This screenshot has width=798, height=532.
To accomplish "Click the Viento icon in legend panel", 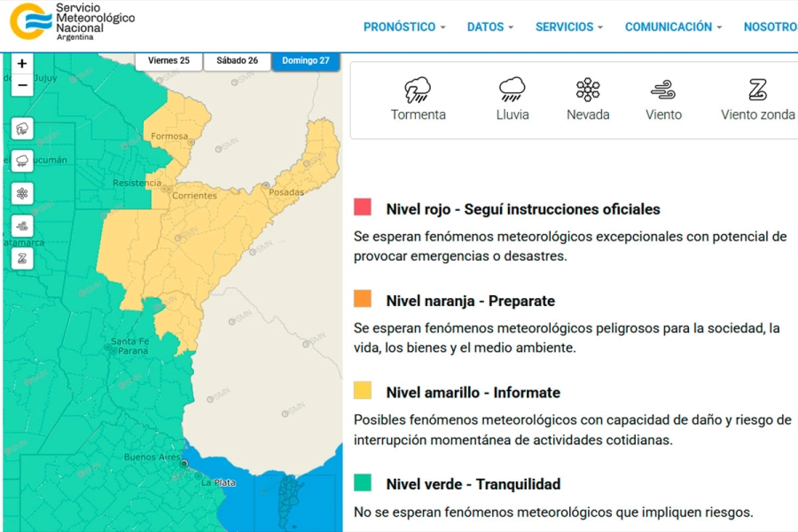I will 663,90.
